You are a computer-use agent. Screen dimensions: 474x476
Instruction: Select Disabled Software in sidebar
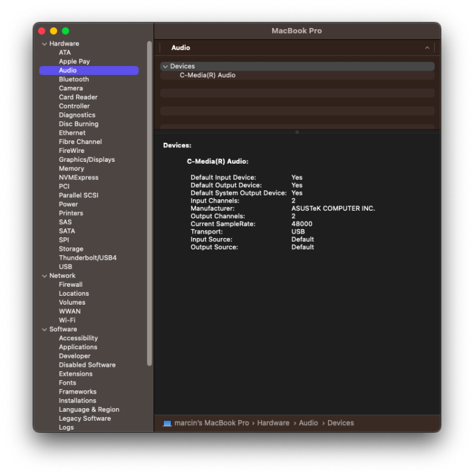[89, 365]
